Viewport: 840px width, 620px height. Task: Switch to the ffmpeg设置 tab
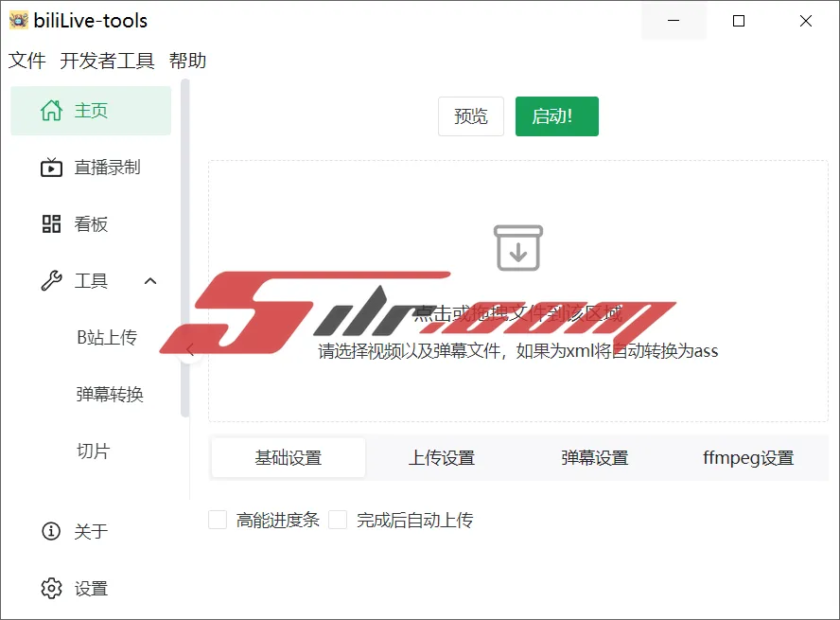(748, 457)
